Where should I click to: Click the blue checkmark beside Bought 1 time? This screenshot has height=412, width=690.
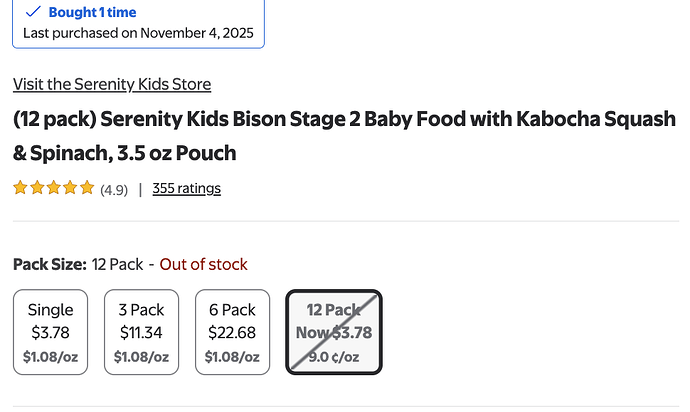pos(33,12)
